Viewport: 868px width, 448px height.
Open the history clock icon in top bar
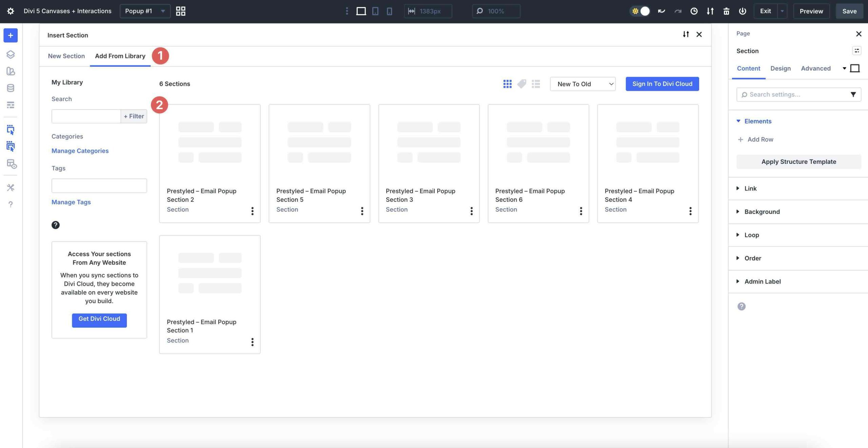tap(694, 11)
